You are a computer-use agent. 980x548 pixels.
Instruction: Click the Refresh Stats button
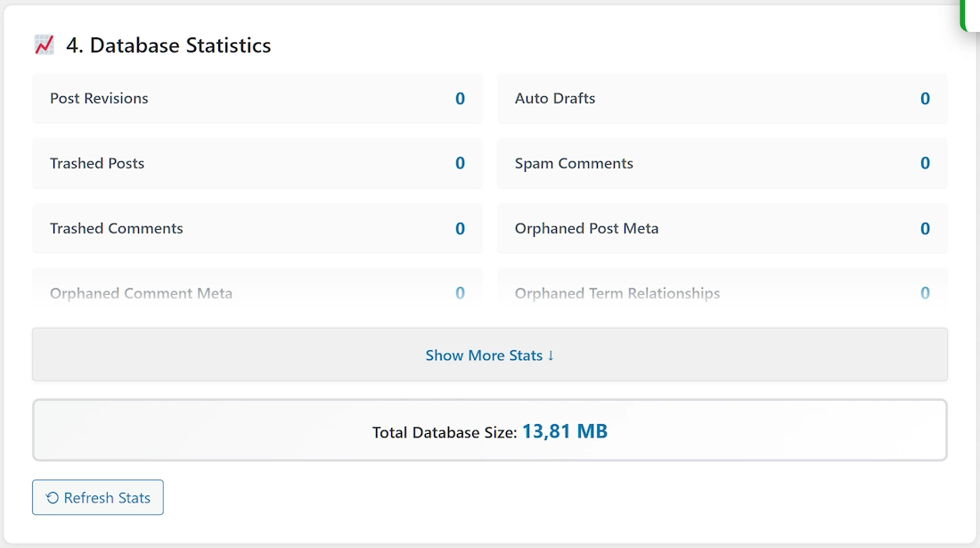pos(97,497)
